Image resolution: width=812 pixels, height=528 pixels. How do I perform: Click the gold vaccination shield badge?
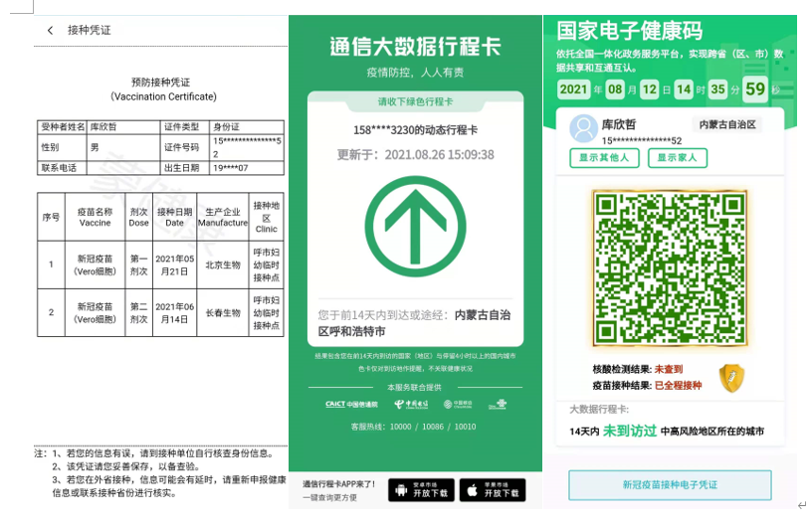tap(731, 378)
